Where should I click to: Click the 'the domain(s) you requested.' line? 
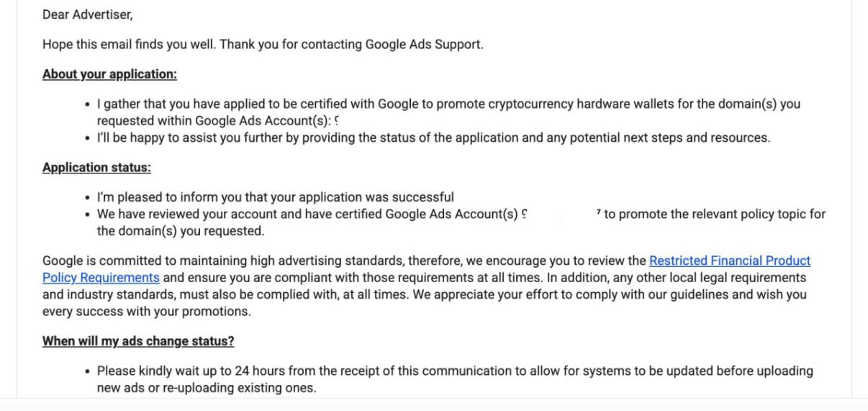coord(181,232)
